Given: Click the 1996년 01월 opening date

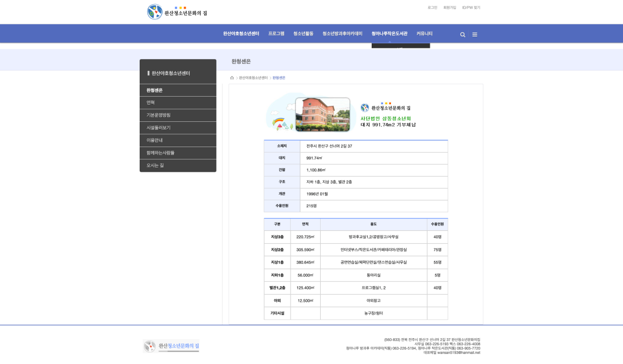Looking at the screenshot, I should [x=317, y=194].
